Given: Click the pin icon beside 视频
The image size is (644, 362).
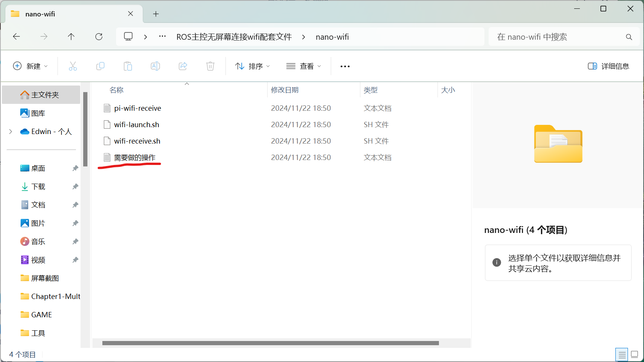Looking at the screenshot, I should pos(75,260).
